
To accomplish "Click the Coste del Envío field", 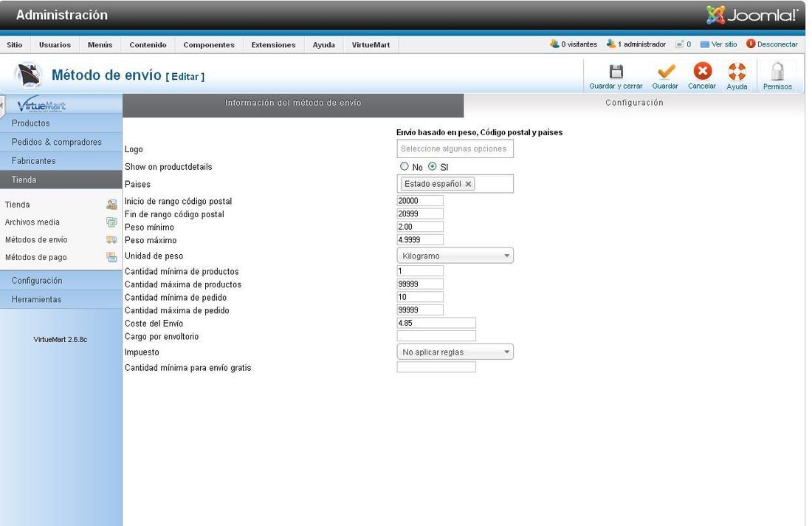I will pos(436,323).
